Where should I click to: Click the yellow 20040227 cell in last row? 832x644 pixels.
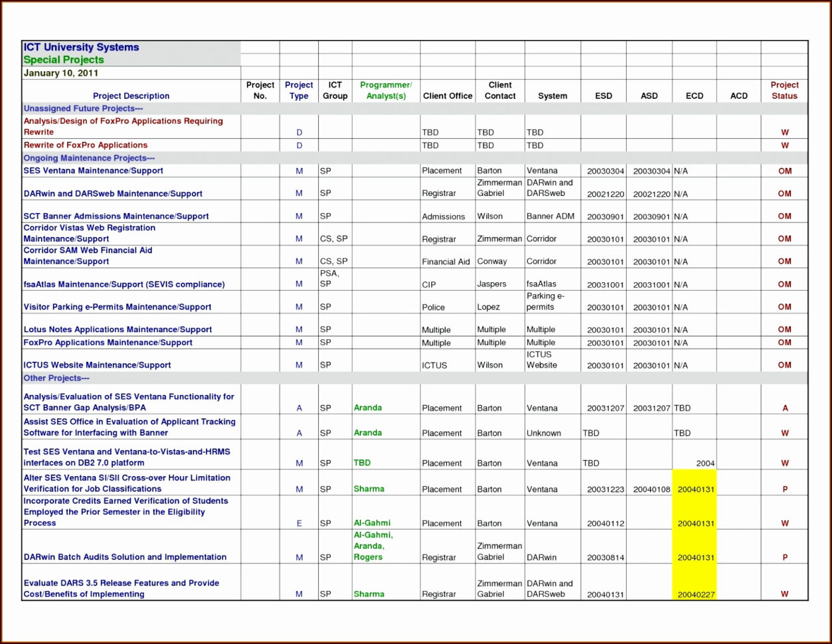pos(694,594)
